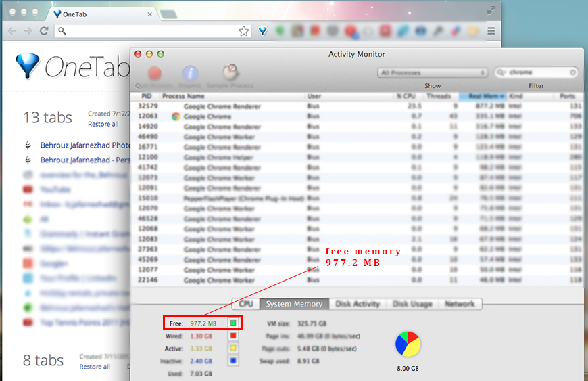Close the OneTab browser tab
588x381 pixels.
pos(149,14)
